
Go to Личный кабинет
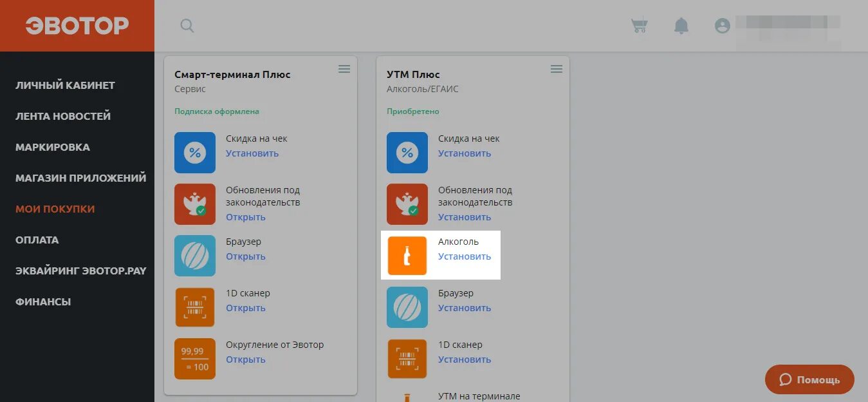65,85
